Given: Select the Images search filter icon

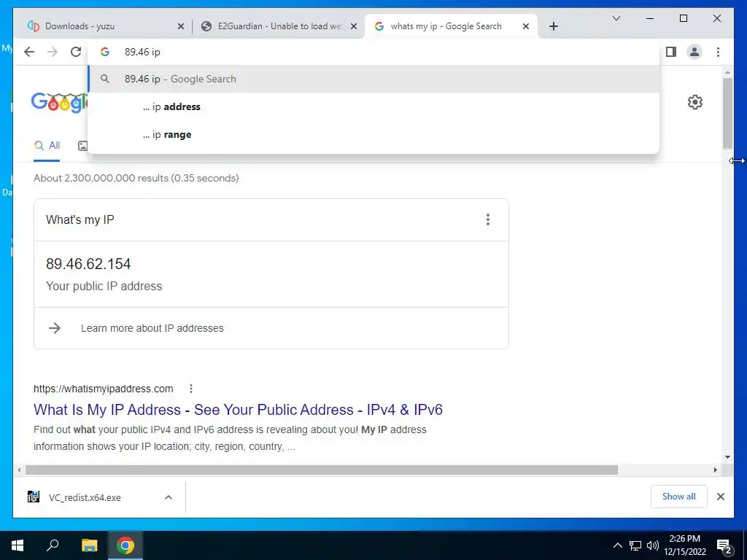Looking at the screenshot, I should (x=83, y=146).
